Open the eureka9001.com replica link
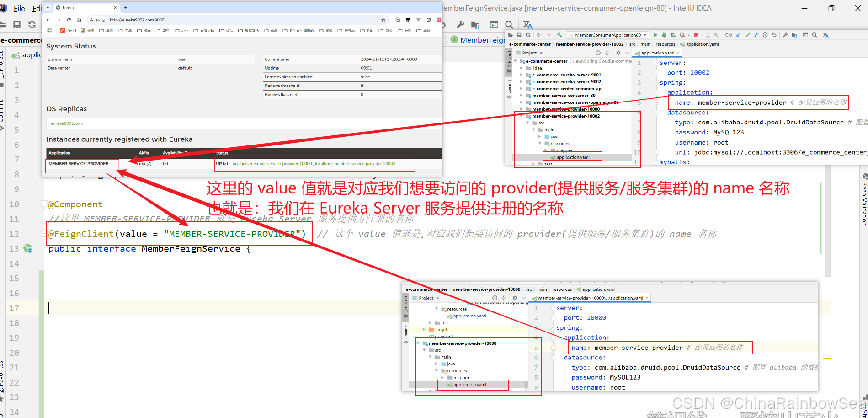The image size is (868, 418). (x=67, y=123)
